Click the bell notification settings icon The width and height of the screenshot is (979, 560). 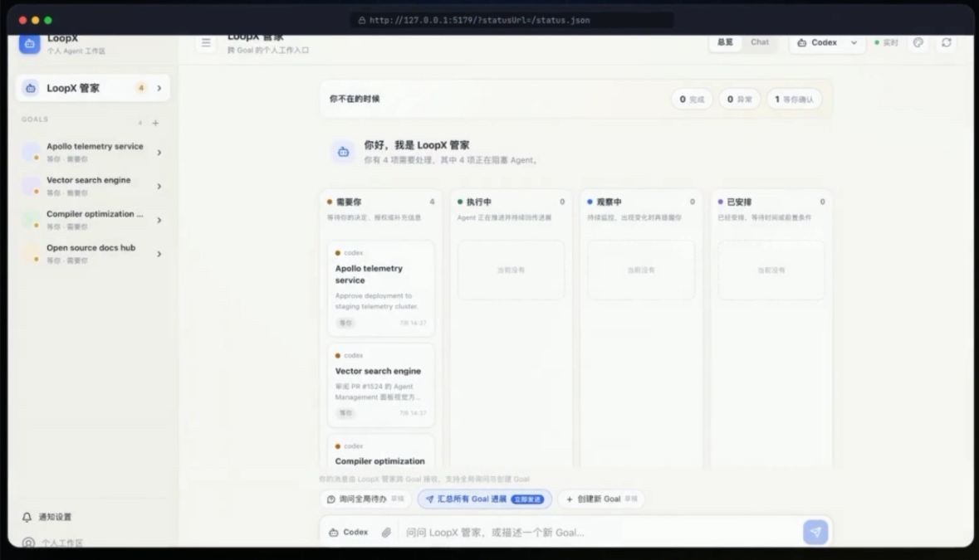click(27, 517)
